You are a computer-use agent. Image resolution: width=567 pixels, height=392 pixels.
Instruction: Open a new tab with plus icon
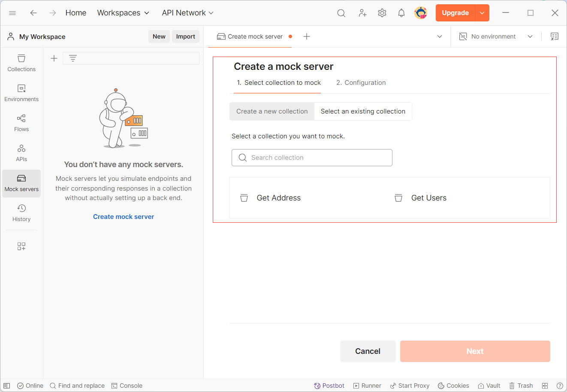tap(307, 36)
